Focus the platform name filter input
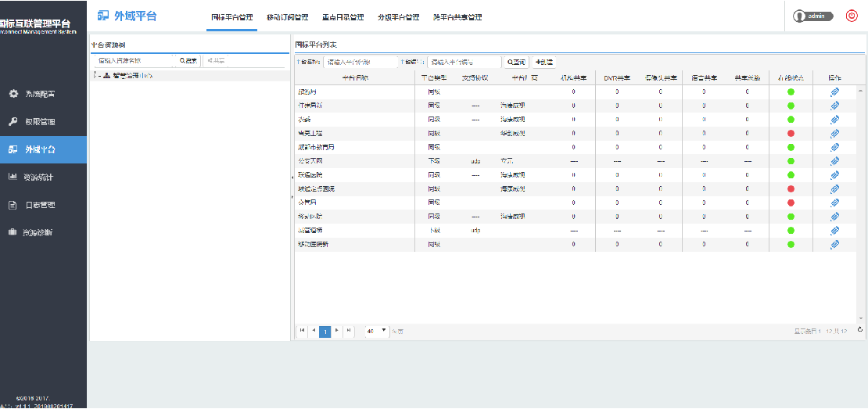This screenshot has width=868, height=409. point(360,62)
